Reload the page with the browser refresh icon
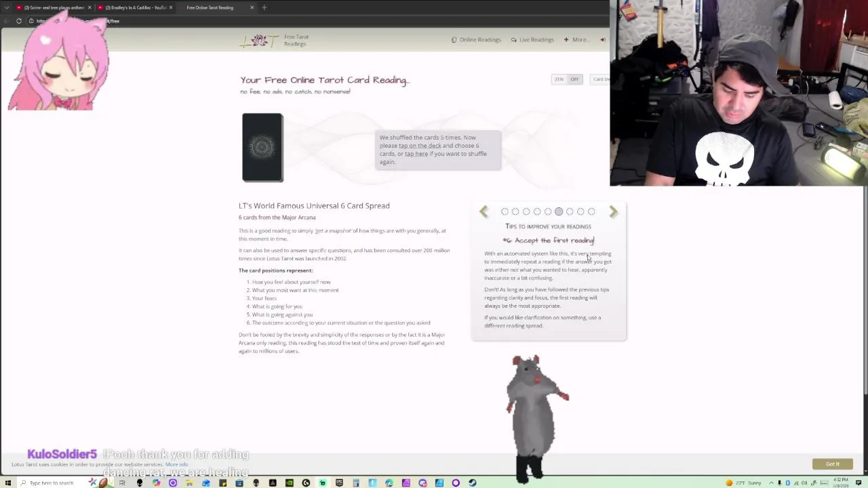Screen dimensions: 868x488 [19, 21]
